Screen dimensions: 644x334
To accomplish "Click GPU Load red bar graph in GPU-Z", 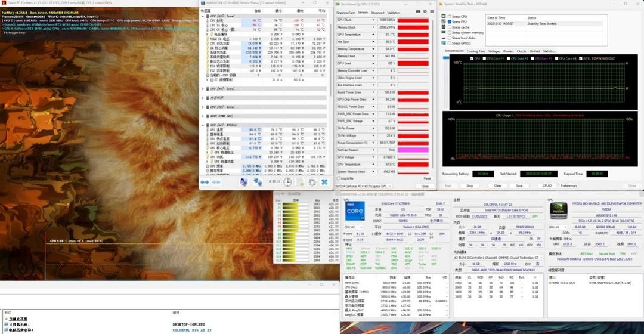I will click(x=413, y=63).
